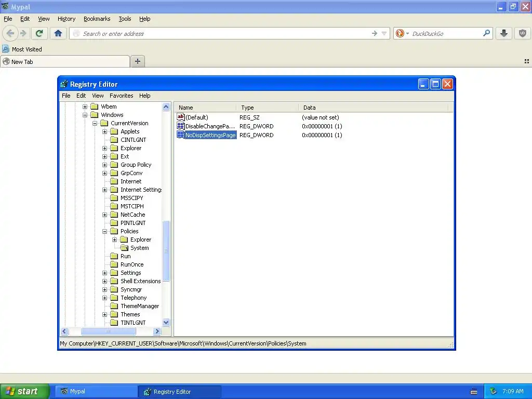Image resolution: width=532 pixels, height=399 pixels.
Task: Expand the Applets key
Action: pyautogui.click(x=104, y=131)
